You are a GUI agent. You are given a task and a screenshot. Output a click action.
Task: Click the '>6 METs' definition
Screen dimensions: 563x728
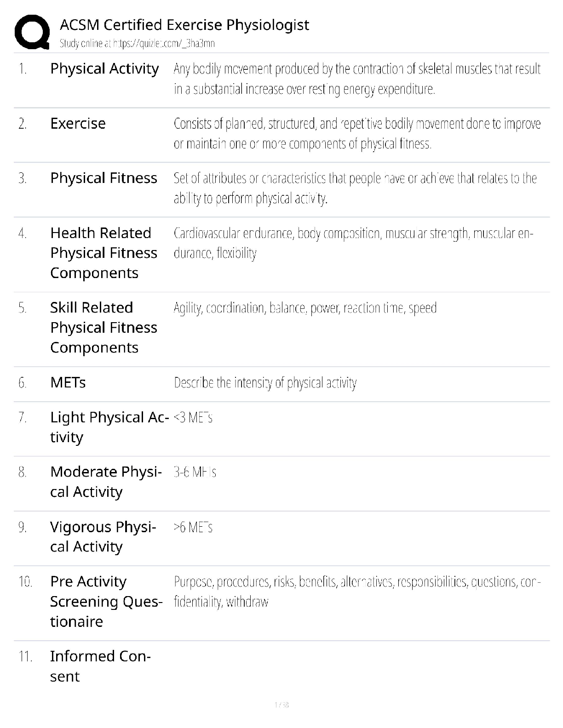(193, 527)
